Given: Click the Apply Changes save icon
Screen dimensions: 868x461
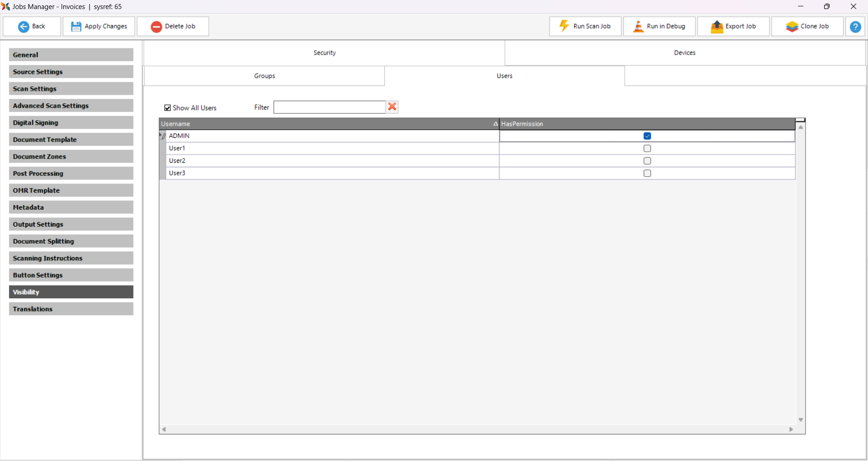Looking at the screenshot, I should (x=76, y=27).
